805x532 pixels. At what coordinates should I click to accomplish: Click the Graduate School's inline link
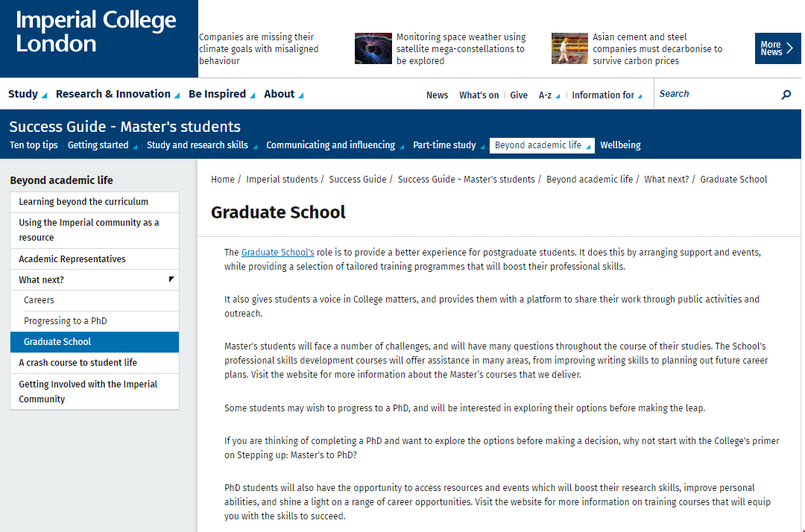277,253
